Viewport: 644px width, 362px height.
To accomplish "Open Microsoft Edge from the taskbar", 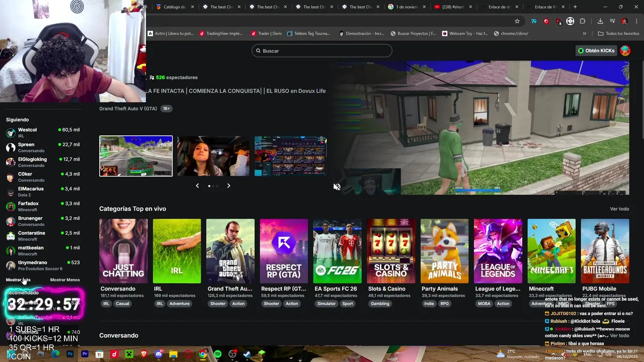I will [x=55, y=354].
